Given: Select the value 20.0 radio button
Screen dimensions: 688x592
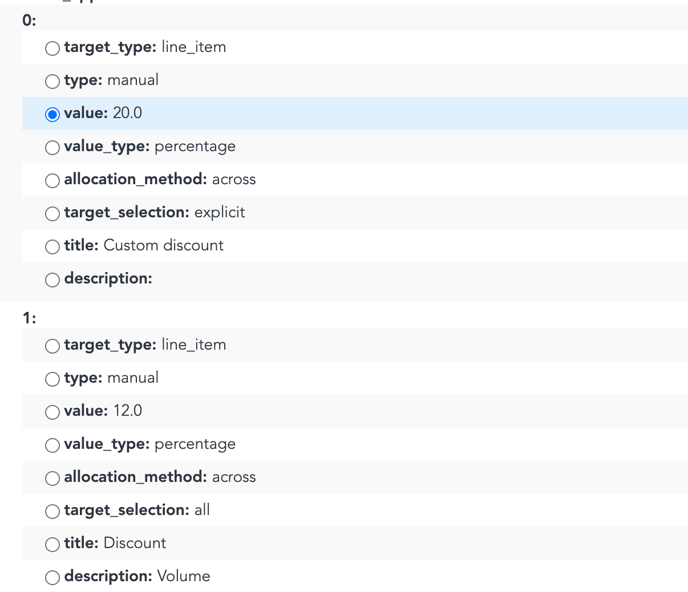Looking at the screenshot, I should (52, 115).
